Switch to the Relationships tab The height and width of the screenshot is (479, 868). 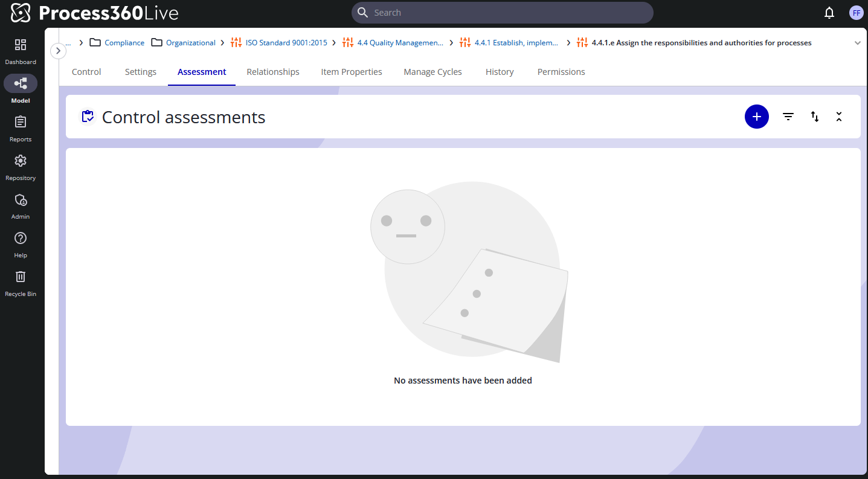273,72
